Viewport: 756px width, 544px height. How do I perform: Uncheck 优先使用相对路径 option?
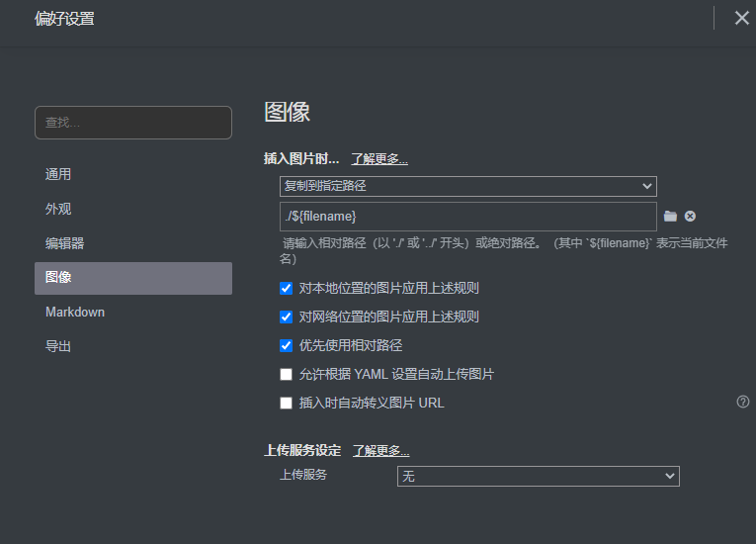287,346
